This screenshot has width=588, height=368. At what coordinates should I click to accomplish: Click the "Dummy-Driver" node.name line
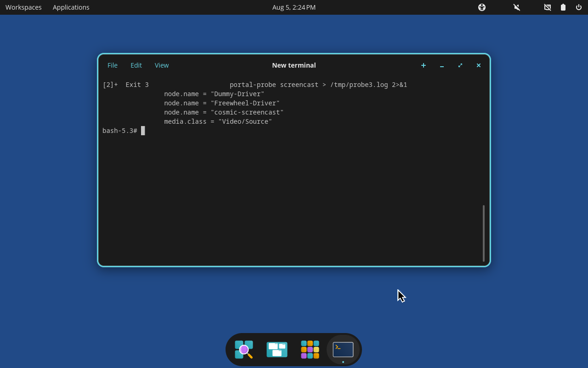(214, 94)
